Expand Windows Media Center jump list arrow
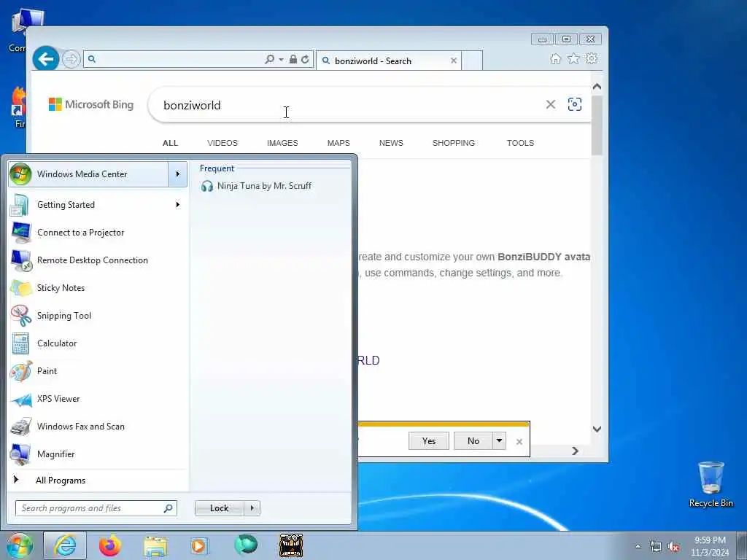The height and width of the screenshot is (560, 747). (x=178, y=174)
